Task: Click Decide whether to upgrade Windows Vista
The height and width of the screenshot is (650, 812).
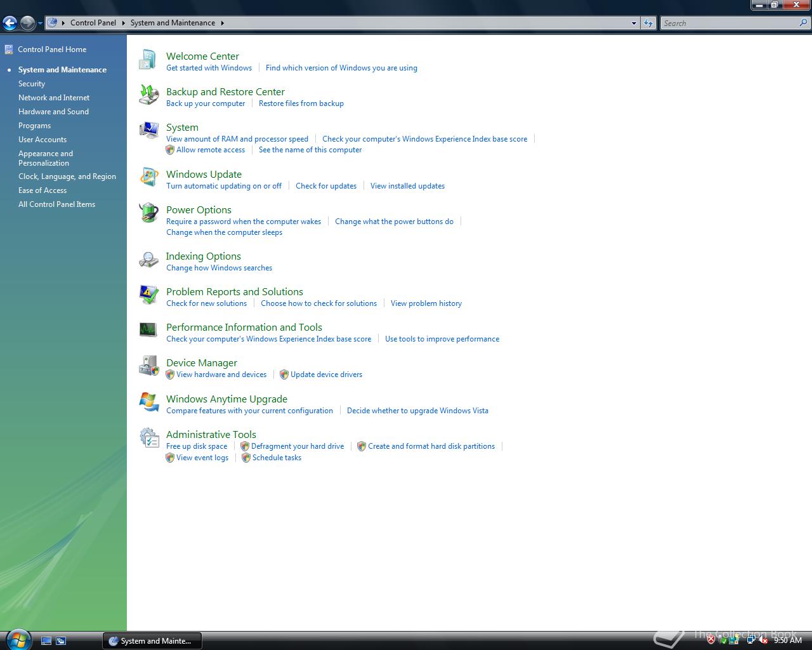Action: point(417,411)
